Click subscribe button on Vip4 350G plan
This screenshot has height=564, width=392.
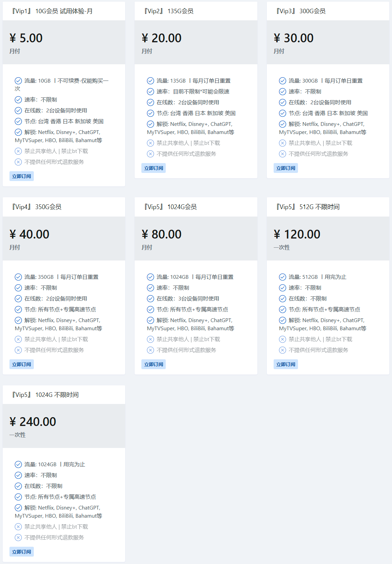tap(22, 364)
